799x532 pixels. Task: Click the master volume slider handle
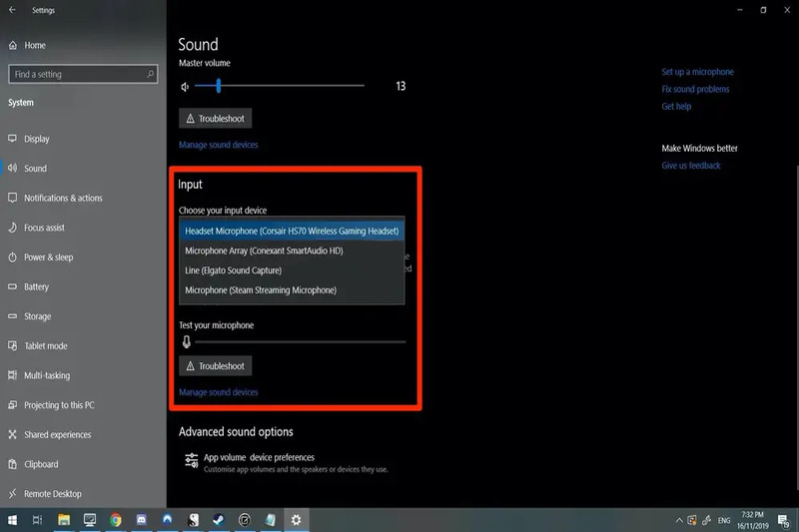click(218, 86)
